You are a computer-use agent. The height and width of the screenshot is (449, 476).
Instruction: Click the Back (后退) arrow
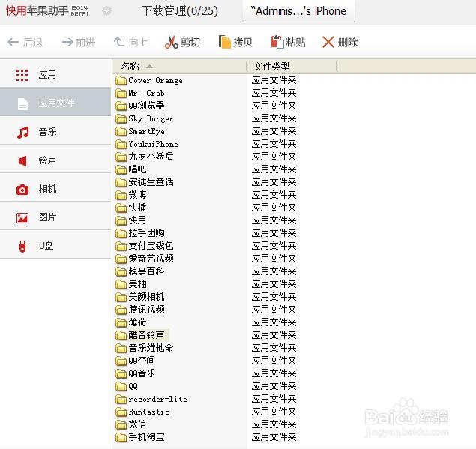13,42
